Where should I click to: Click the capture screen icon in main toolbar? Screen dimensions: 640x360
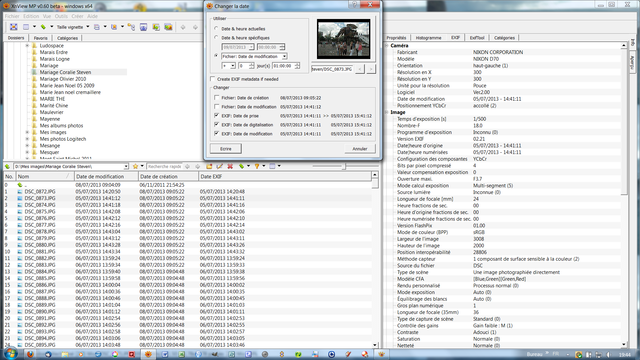pos(144,27)
